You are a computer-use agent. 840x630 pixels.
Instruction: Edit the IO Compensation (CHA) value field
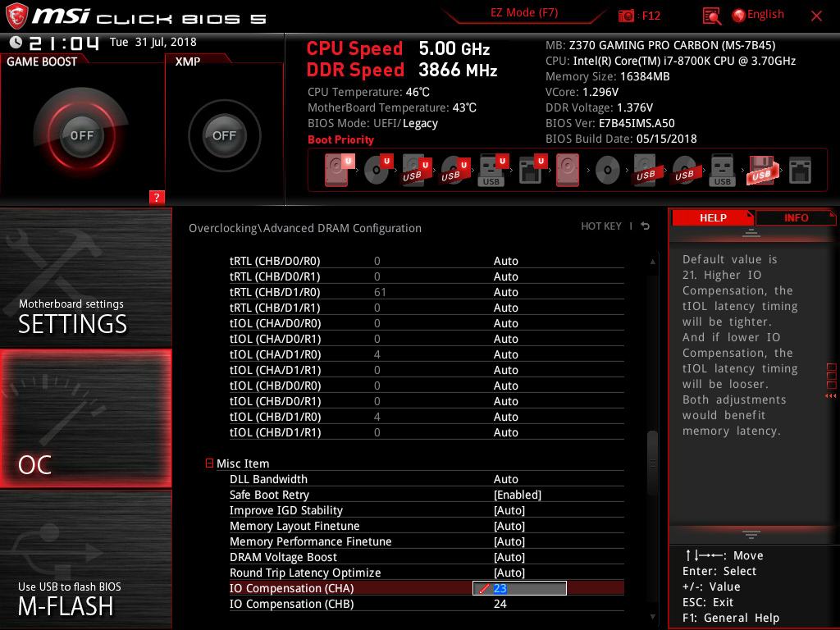(x=519, y=588)
